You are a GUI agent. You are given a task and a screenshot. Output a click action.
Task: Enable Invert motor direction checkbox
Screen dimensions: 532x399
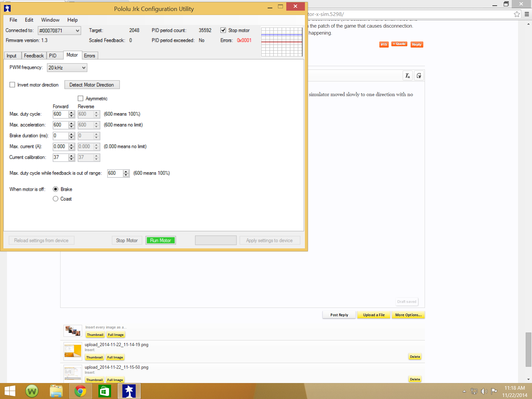[x=12, y=85]
